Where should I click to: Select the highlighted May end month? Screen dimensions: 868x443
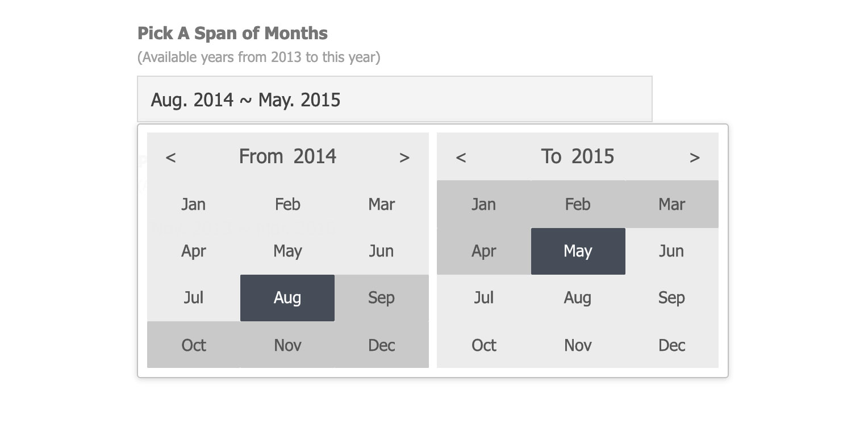coord(578,251)
